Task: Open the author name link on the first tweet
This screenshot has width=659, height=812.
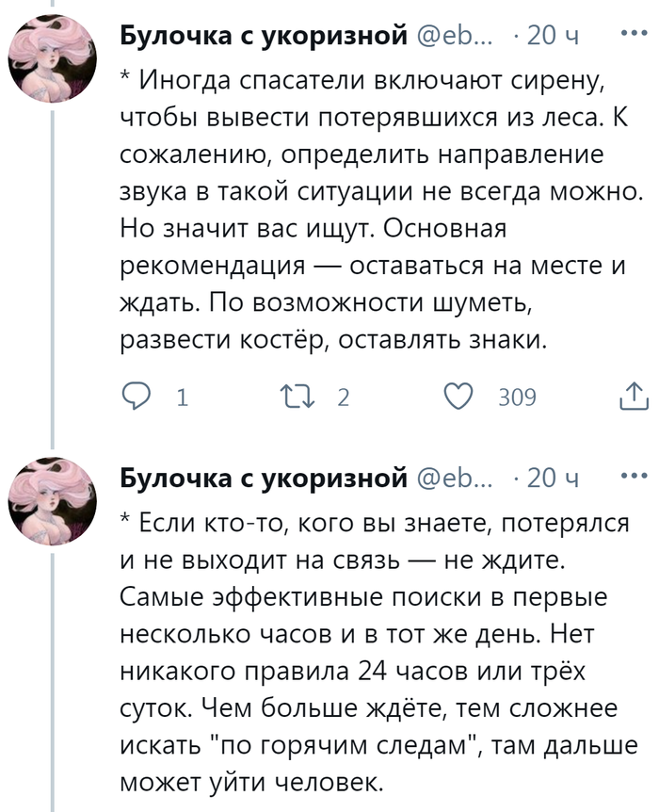Action: click(265, 37)
